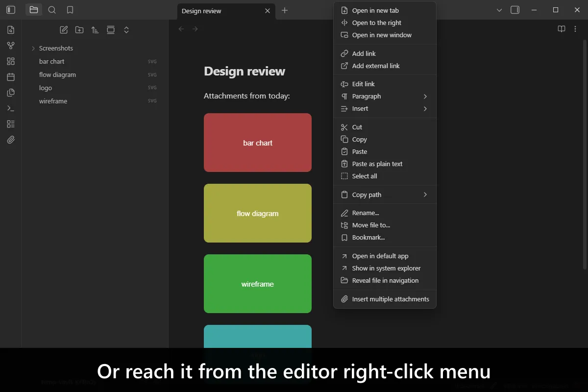Toggle the left sidebar icon
This screenshot has width=588, height=392.
pyautogui.click(x=11, y=10)
